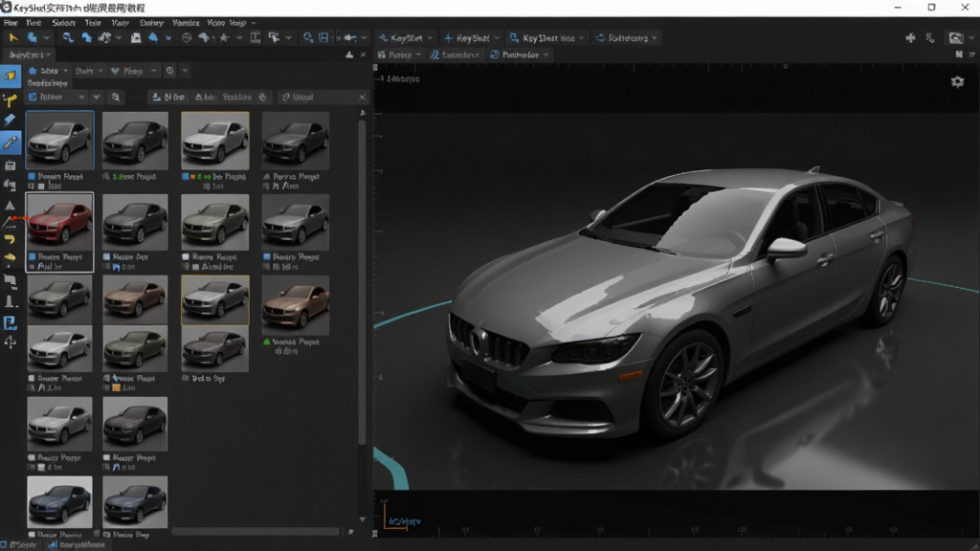This screenshot has width=980, height=551.
Task: Click the yellow redo arrow in sidebar
Action: click(x=10, y=256)
